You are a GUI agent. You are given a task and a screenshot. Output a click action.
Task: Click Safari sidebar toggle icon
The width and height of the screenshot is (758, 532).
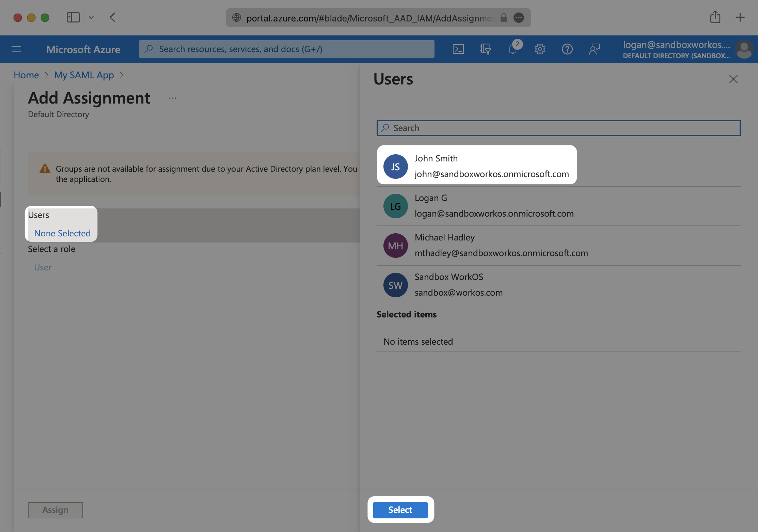(73, 17)
